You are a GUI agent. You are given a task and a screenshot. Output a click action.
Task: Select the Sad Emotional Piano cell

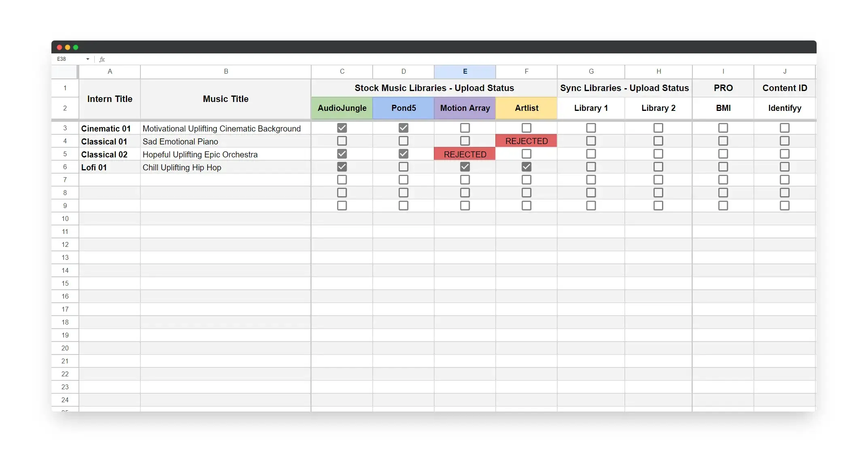coord(226,141)
